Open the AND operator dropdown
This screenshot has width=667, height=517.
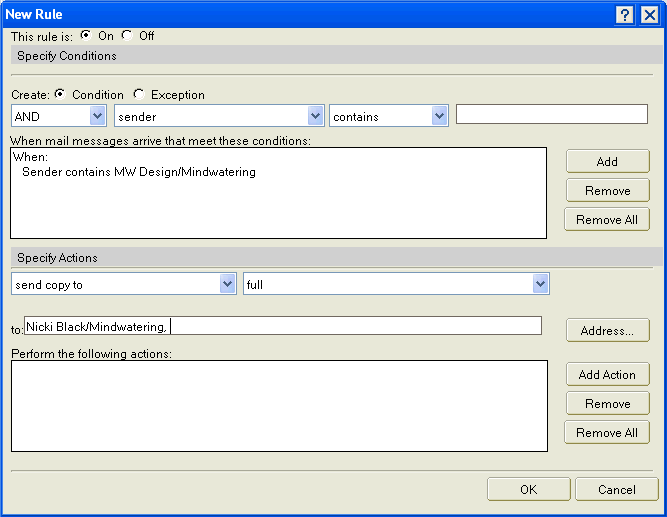pyautogui.click(x=97, y=116)
